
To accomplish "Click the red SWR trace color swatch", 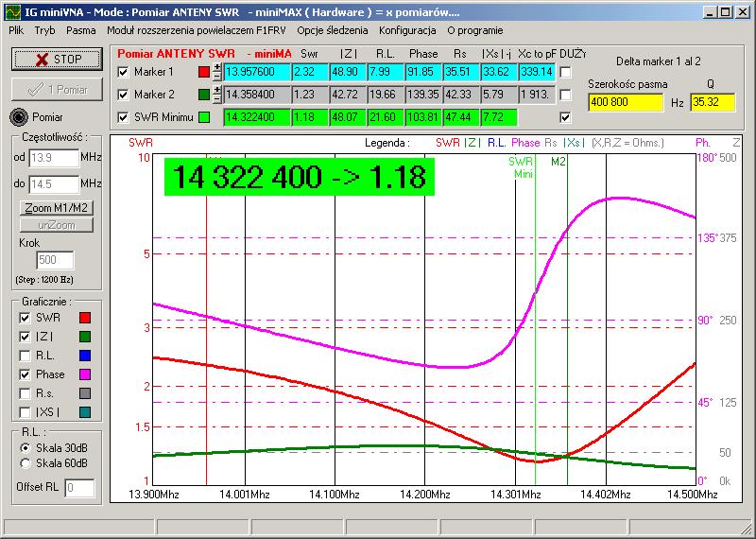I will pyautogui.click(x=84, y=317).
